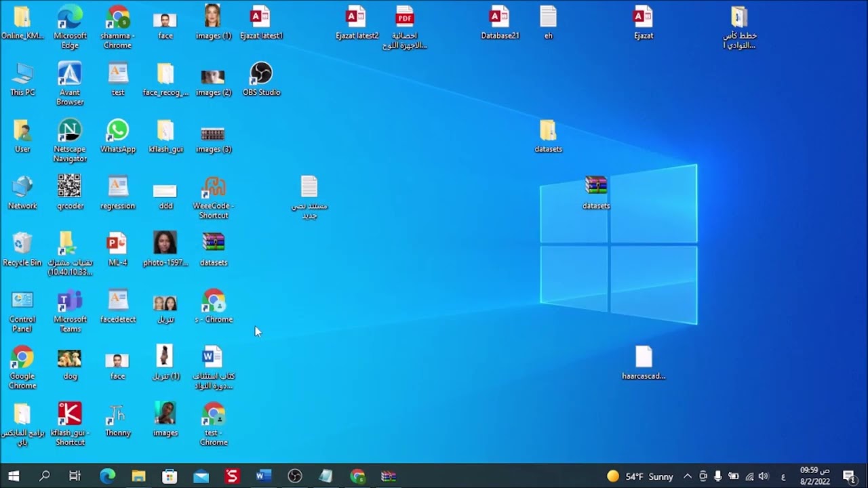The height and width of the screenshot is (488, 868).
Task: Open the Windows Start menu
Action: coord(14,476)
